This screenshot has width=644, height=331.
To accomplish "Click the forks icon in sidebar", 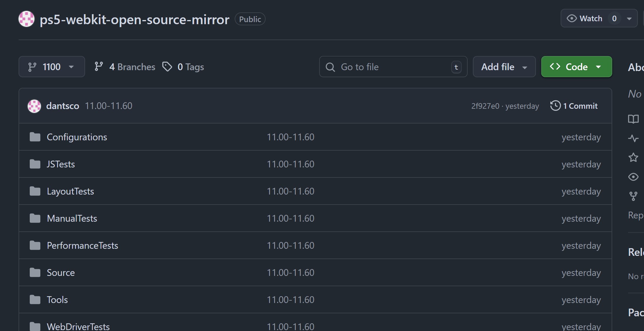I will click(633, 196).
